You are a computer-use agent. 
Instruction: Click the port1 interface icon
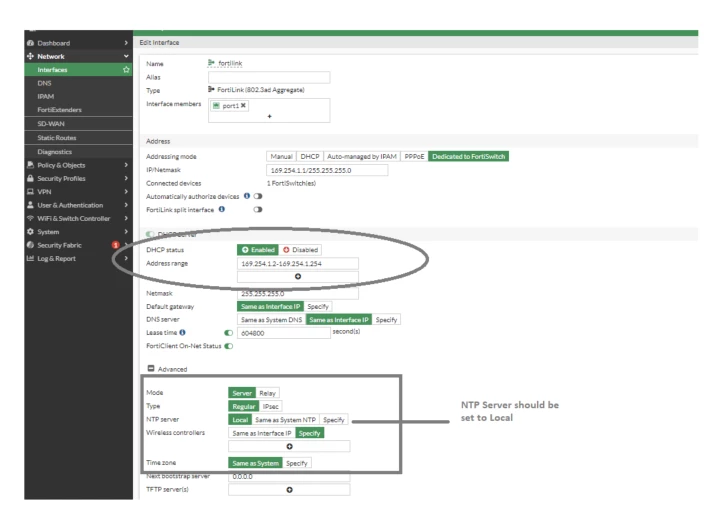(x=216, y=106)
